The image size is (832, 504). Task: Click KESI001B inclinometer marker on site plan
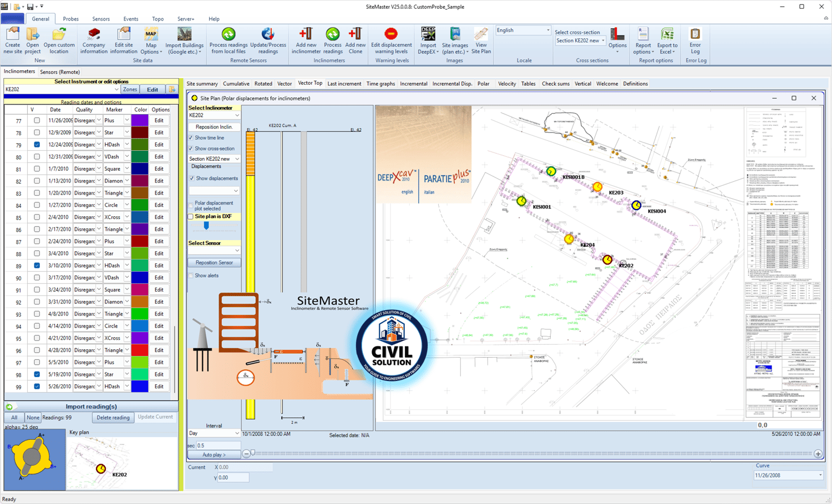(x=551, y=171)
